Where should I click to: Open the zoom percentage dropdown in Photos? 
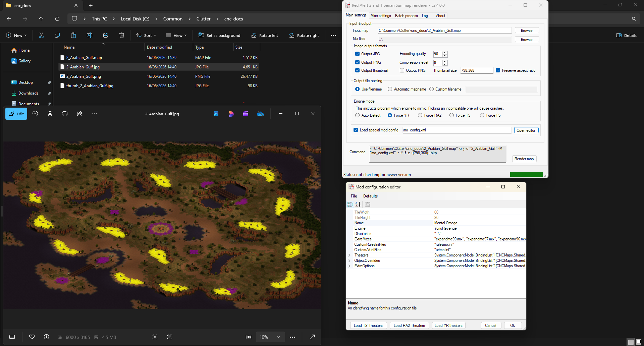[270, 337]
